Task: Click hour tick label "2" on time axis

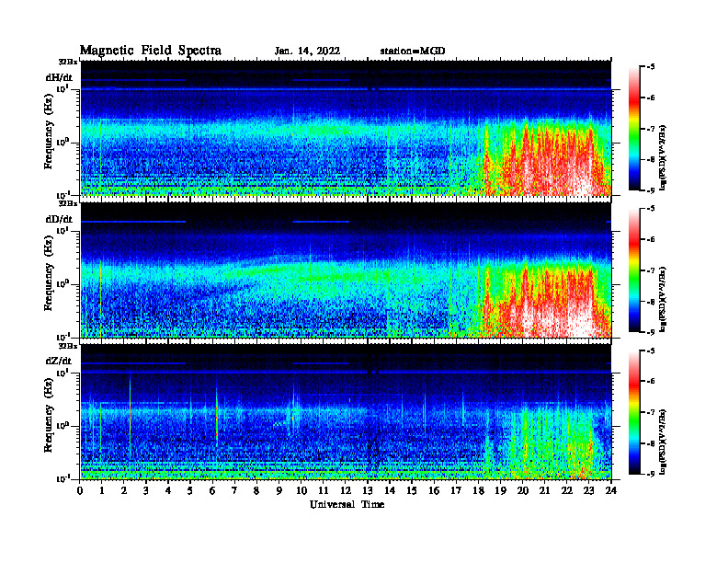Action: coord(123,491)
